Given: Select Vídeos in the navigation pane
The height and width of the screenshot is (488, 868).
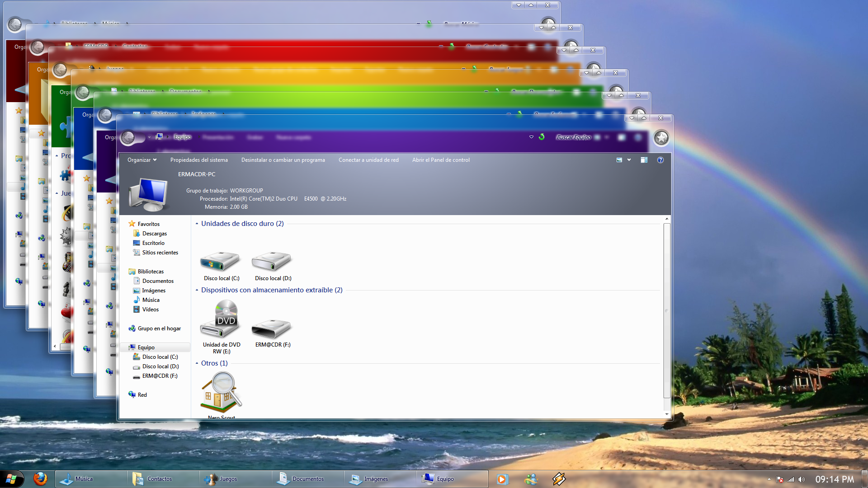Looking at the screenshot, I should click(146, 310).
